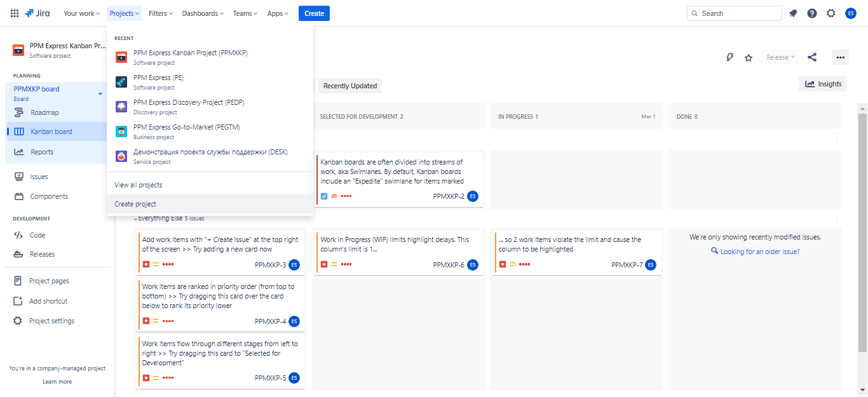The width and height of the screenshot is (868, 397).
Task: Choose View all projects
Action: point(210,185)
